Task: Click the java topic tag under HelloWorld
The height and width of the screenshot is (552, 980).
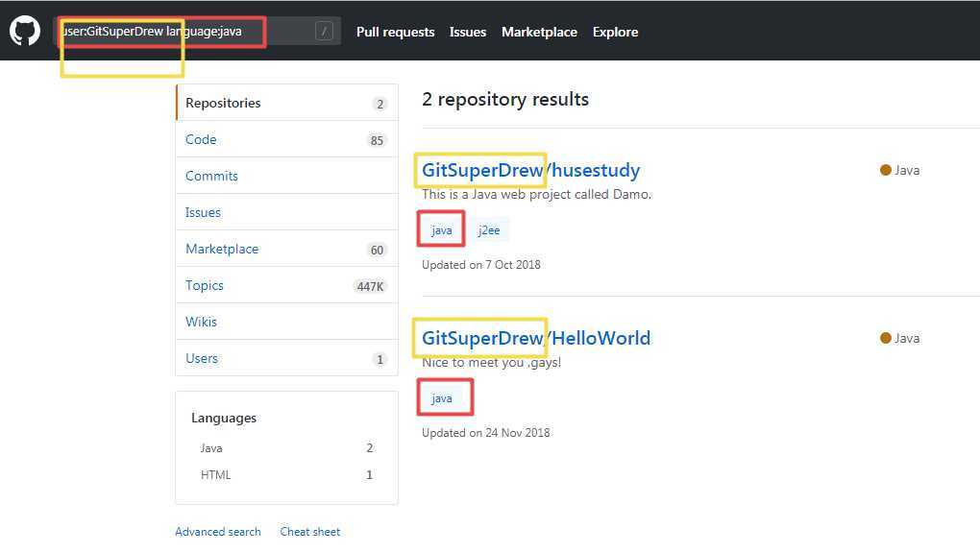Action: click(x=441, y=397)
